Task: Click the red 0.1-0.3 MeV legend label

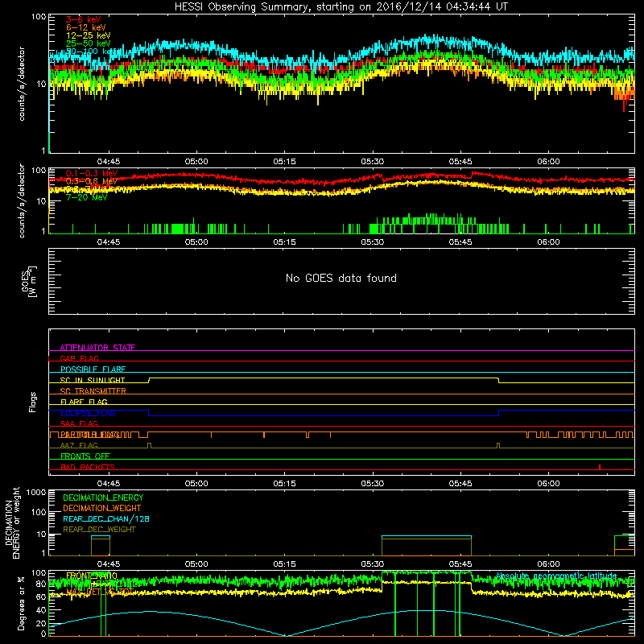Action: pyautogui.click(x=92, y=173)
